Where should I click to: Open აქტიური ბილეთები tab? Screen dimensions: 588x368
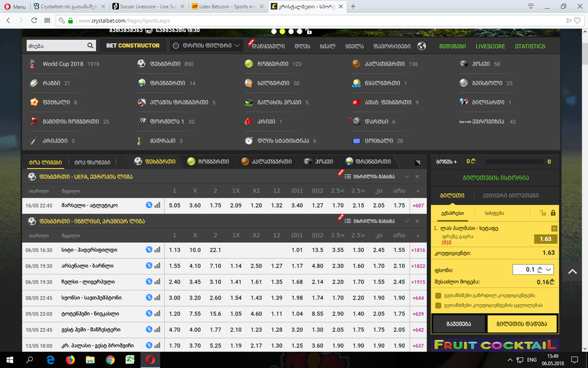point(510,195)
